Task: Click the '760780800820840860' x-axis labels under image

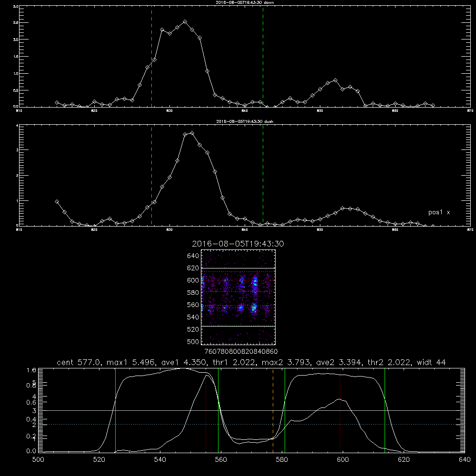Action: pos(241,351)
